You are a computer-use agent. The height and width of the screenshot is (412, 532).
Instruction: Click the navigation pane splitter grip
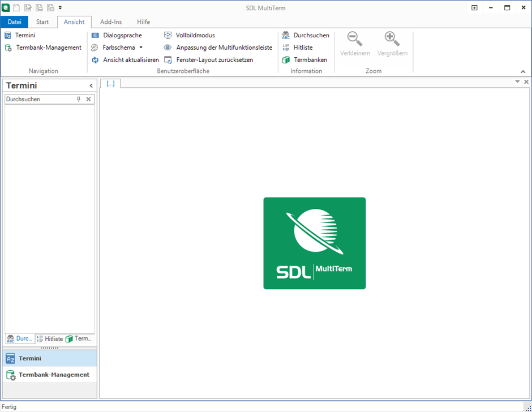50,348
